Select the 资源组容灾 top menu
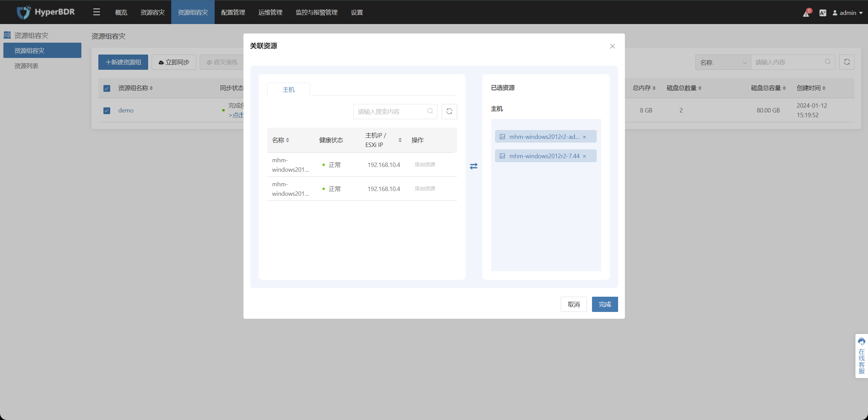The image size is (868, 420). click(193, 12)
